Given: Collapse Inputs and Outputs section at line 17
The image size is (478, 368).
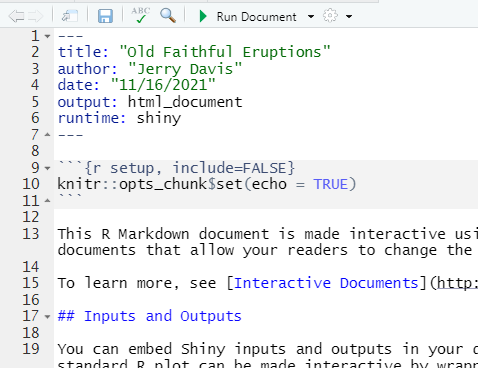Looking at the screenshot, I should [x=47, y=316].
